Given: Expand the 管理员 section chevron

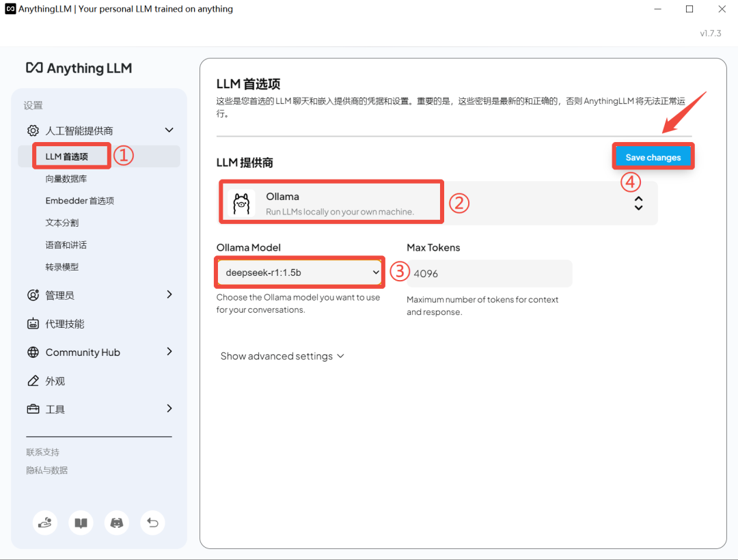Looking at the screenshot, I should point(169,294).
